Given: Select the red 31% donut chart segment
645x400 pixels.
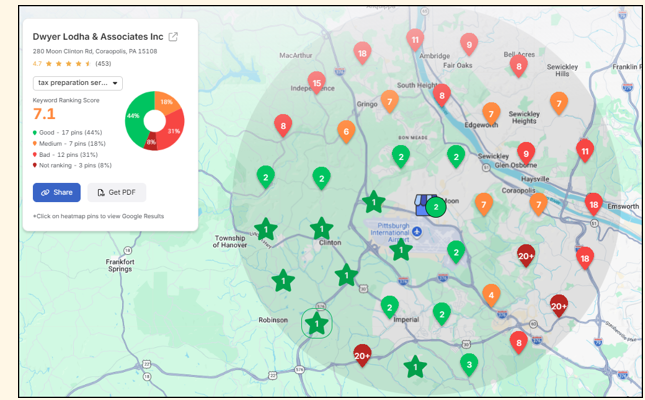Looking at the screenshot, I should coord(174,130).
